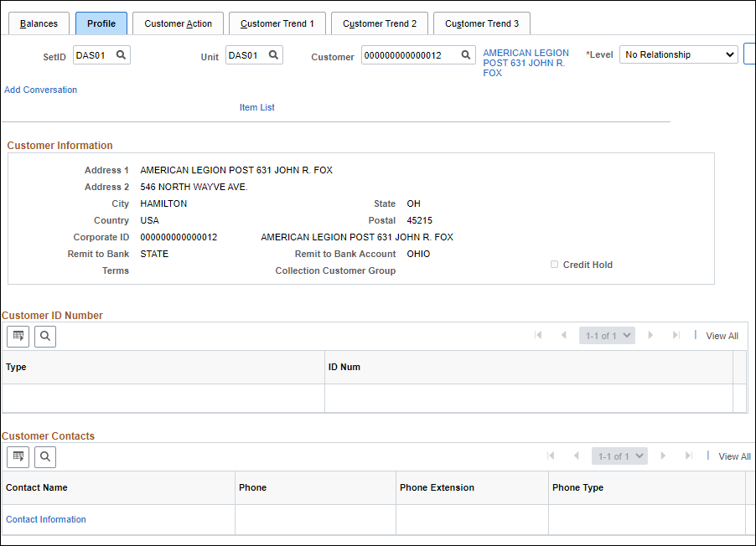Click the Customer Contacts section heading

(x=49, y=436)
